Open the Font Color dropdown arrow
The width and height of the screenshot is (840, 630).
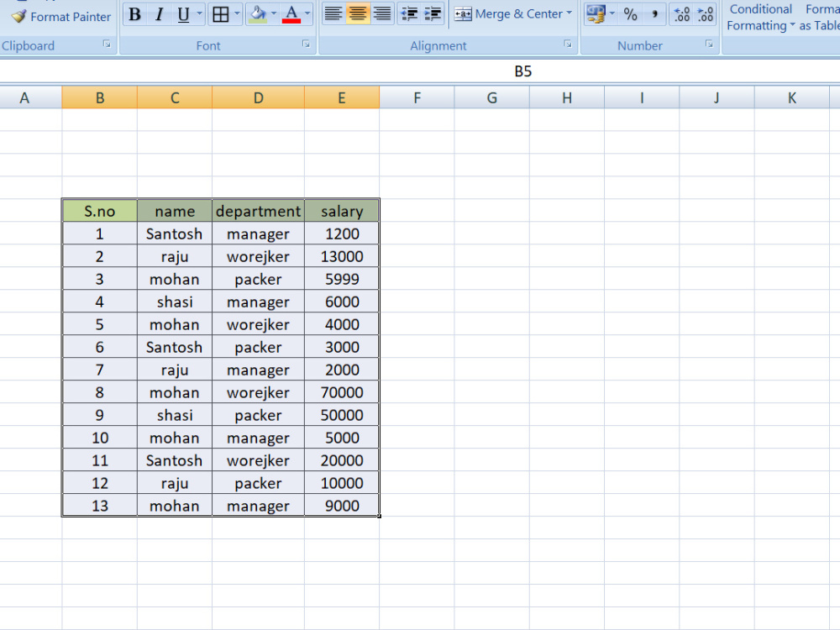point(307,13)
